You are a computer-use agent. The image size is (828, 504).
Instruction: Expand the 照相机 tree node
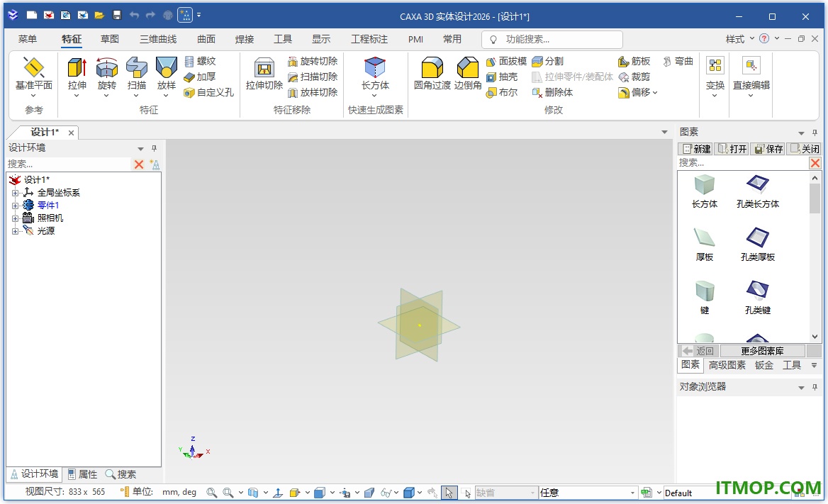pos(15,218)
